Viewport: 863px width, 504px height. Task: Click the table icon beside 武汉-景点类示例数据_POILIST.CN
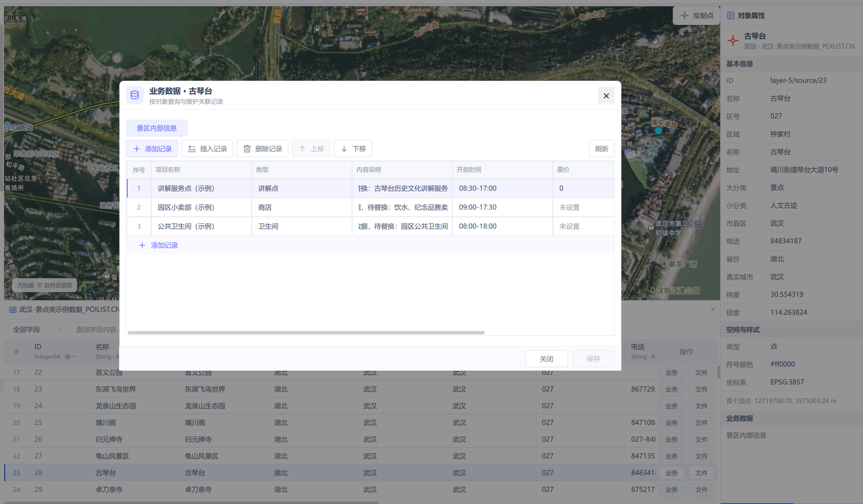(x=13, y=310)
